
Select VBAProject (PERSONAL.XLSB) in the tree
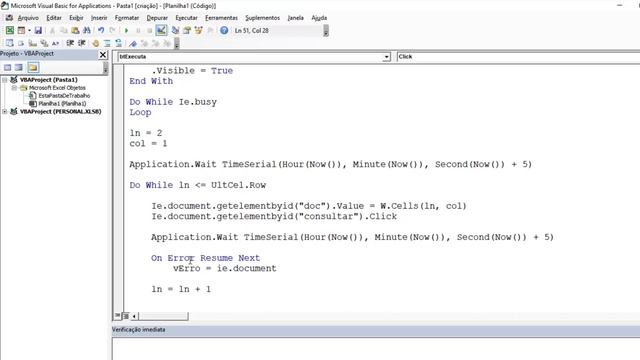point(60,111)
